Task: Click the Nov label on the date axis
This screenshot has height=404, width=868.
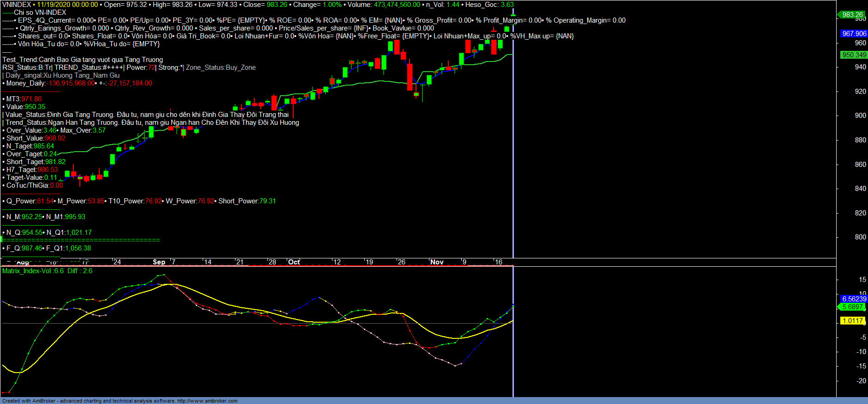Action: [437, 262]
